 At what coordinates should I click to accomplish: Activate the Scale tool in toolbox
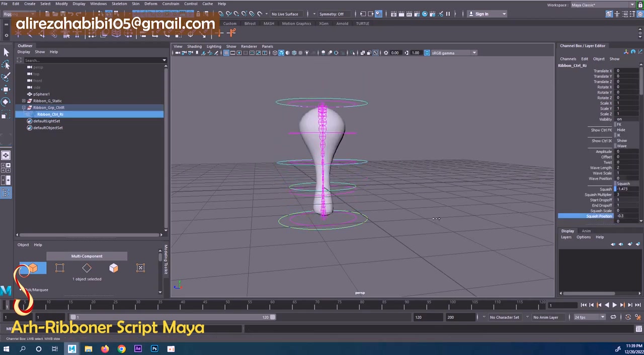point(5,116)
